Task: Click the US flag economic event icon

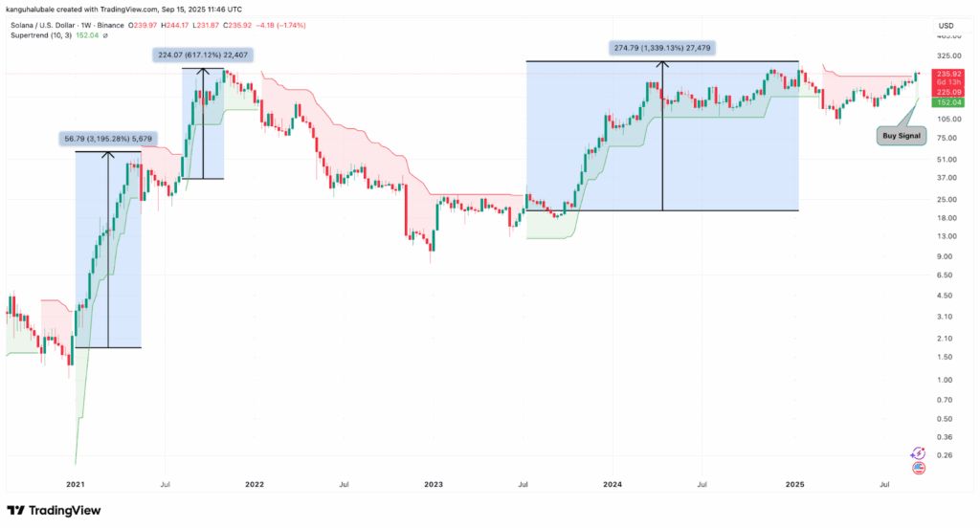Action: tap(919, 468)
